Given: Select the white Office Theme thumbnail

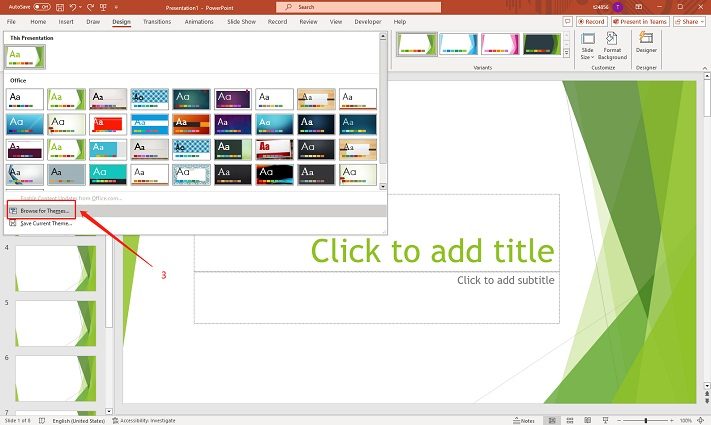Looking at the screenshot, I should click(25, 99).
